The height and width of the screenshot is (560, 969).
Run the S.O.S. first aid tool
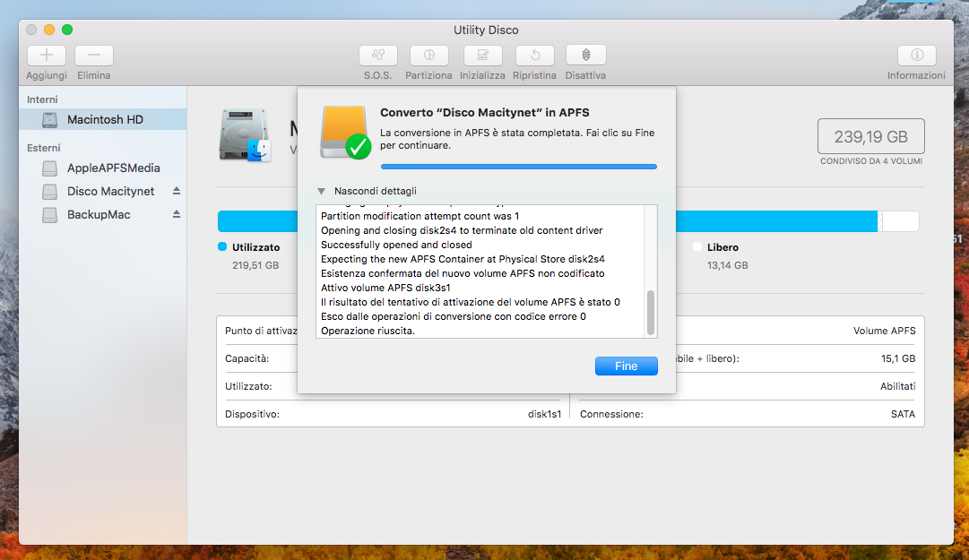377,56
